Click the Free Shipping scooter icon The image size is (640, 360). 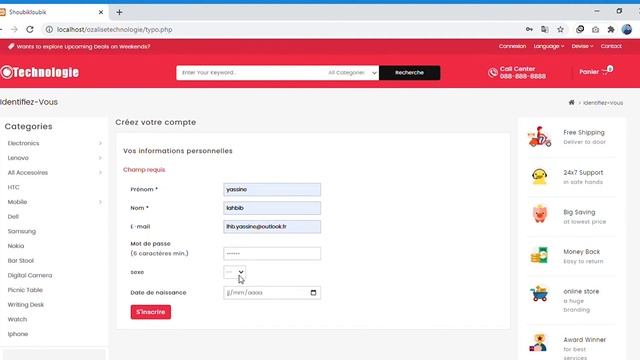(x=539, y=137)
